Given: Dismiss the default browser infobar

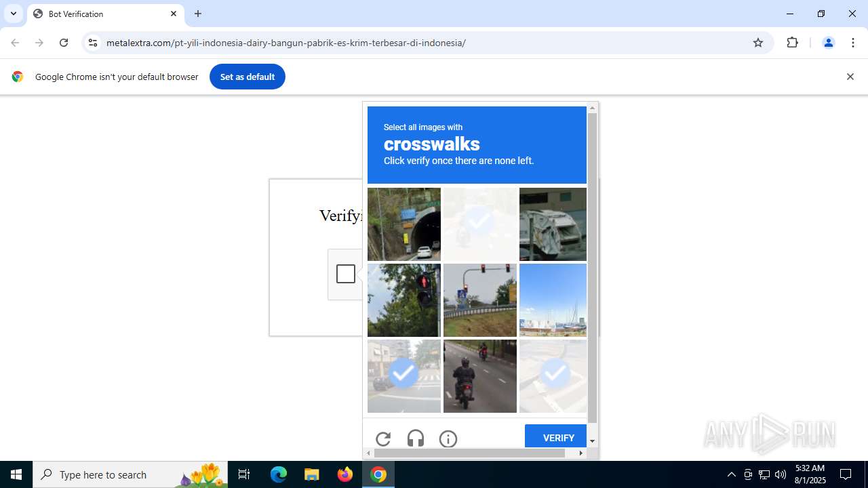Looking at the screenshot, I should (x=850, y=77).
